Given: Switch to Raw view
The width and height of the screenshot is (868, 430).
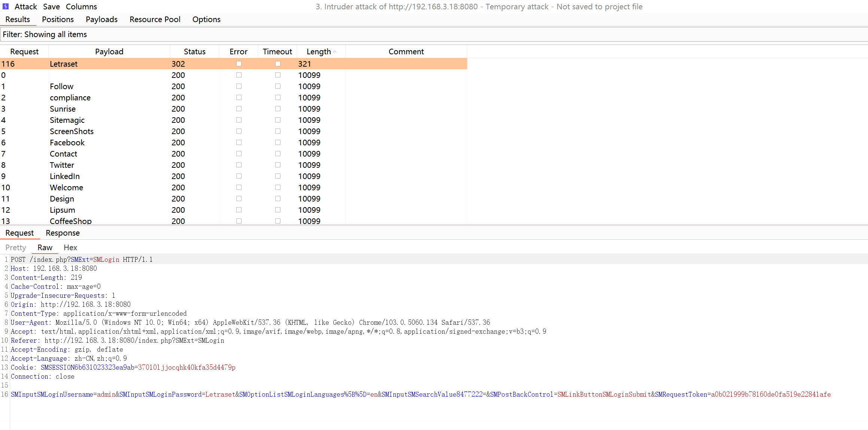Looking at the screenshot, I should (45, 248).
